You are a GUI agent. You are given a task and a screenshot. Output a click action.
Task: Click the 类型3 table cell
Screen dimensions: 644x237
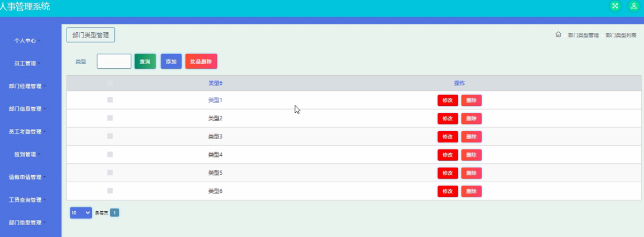215,137
